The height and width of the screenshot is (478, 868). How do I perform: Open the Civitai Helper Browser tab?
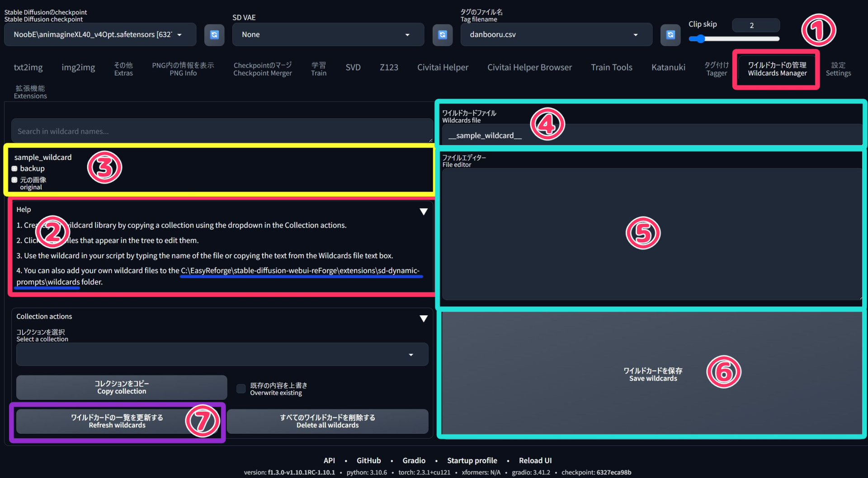point(529,68)
